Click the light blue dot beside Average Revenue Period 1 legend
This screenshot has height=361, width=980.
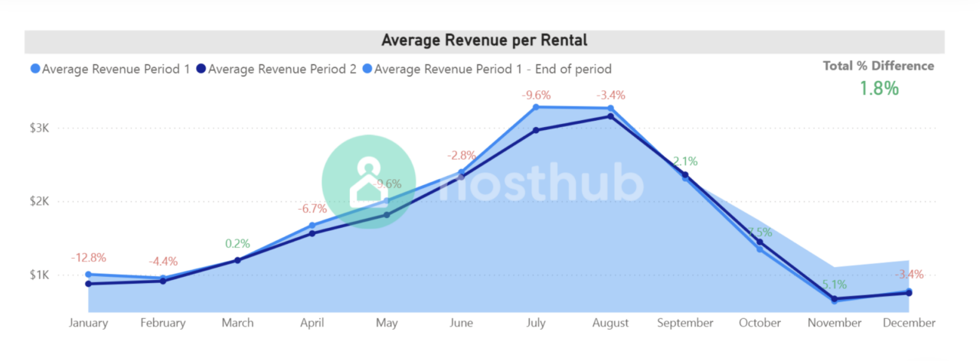pyautogui.click(x=35, y=70)
